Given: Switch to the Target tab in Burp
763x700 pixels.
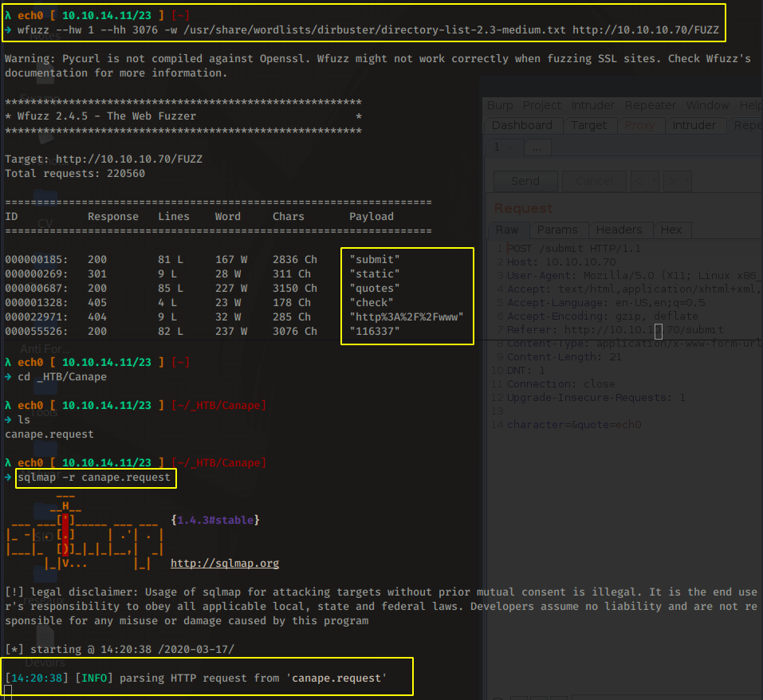Looking at the screenshot, I should (x=589, y=125).
